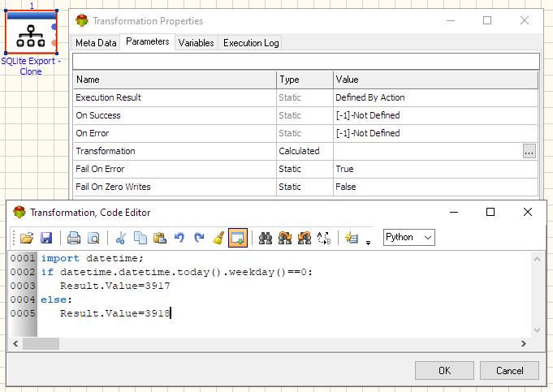Click the SQLite Export - Clone label

tap(31, 66)
